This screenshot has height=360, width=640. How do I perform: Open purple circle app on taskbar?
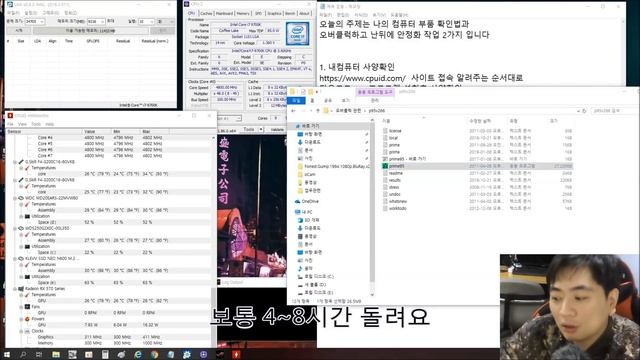point(203,355)
